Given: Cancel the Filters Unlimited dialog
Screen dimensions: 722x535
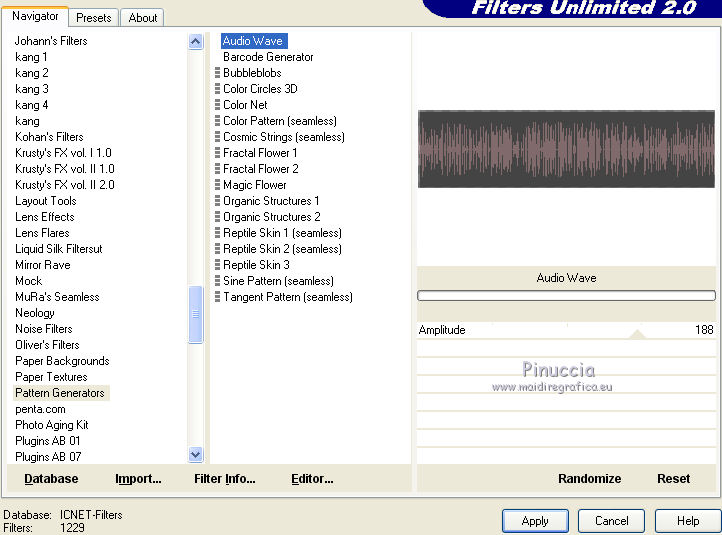Looking at the screenshot, I should [x=611, y=521].
